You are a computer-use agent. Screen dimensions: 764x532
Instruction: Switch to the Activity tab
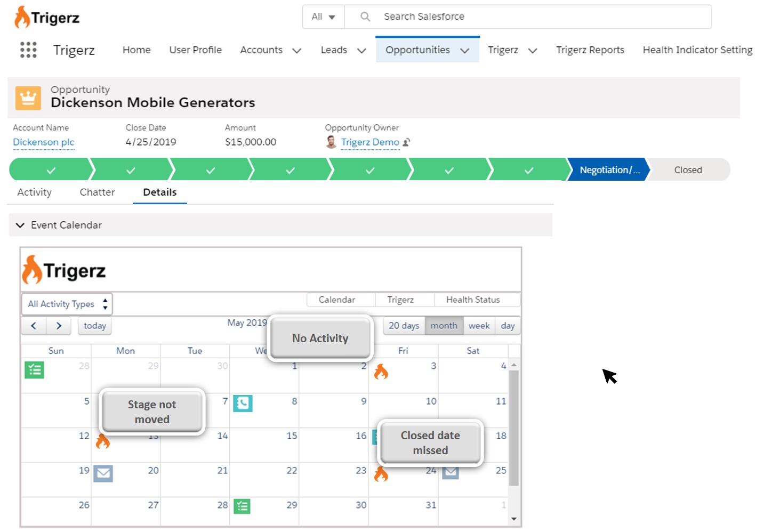tap(35, 192)
